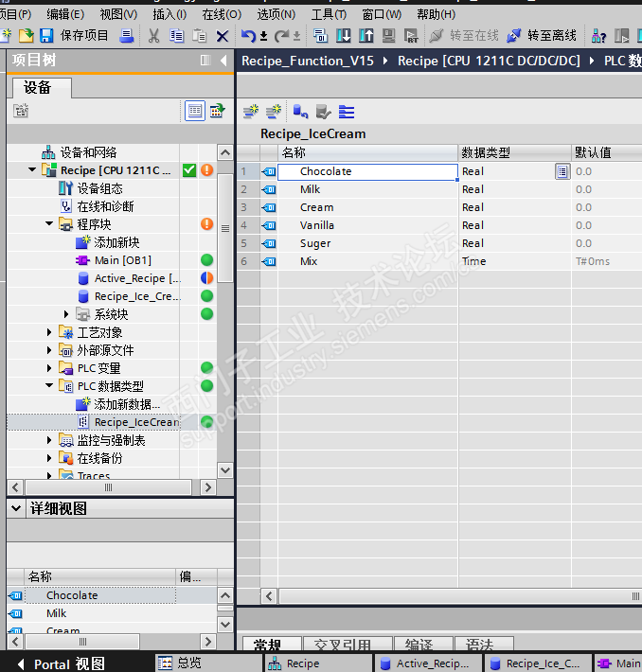Click the Accessible devices icon
The width and height of the screenshot is (642, 672).
coord(598,36)
